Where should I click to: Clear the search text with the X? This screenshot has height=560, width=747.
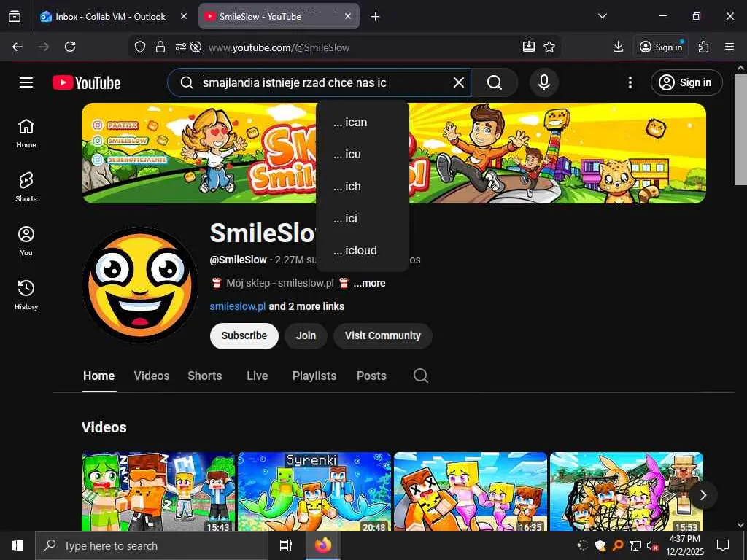click(x=458, y=82)
